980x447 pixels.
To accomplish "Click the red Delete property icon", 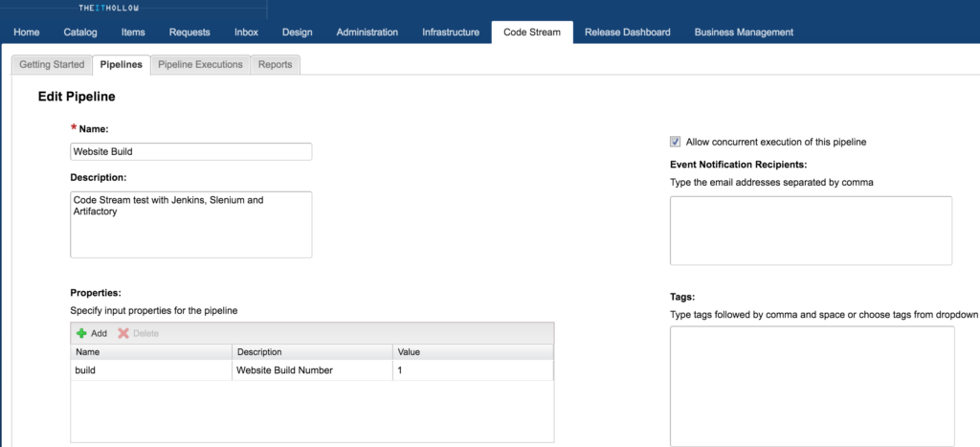I will coord(123,333).
